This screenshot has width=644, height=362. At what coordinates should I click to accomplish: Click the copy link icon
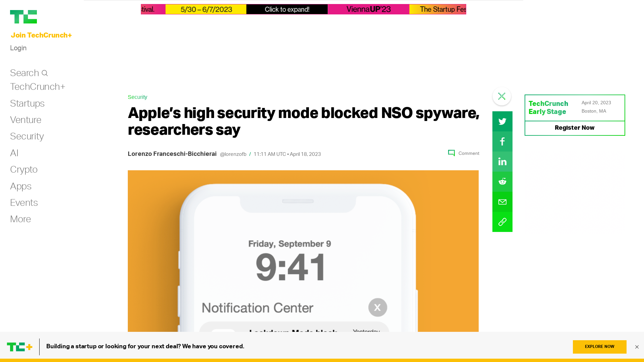point(502,222)
